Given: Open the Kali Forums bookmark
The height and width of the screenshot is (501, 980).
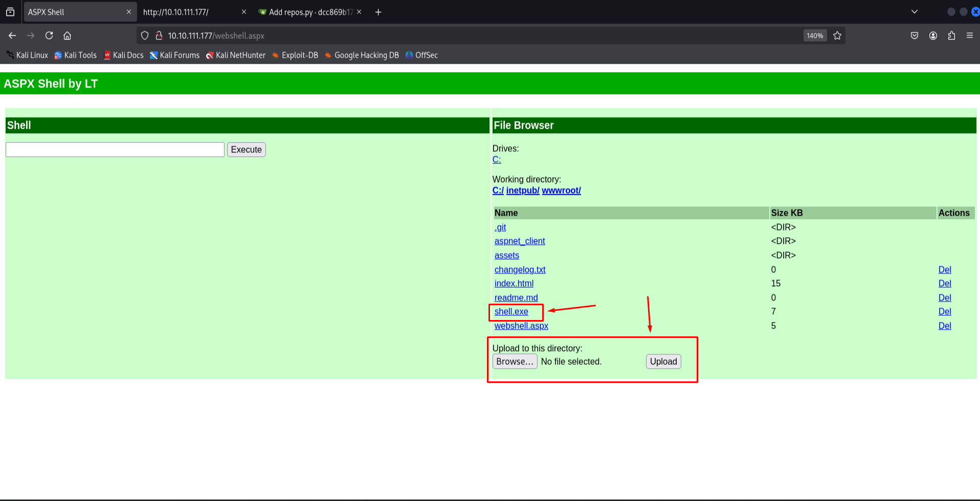Looking at the screenshot, I should (175, 55).
